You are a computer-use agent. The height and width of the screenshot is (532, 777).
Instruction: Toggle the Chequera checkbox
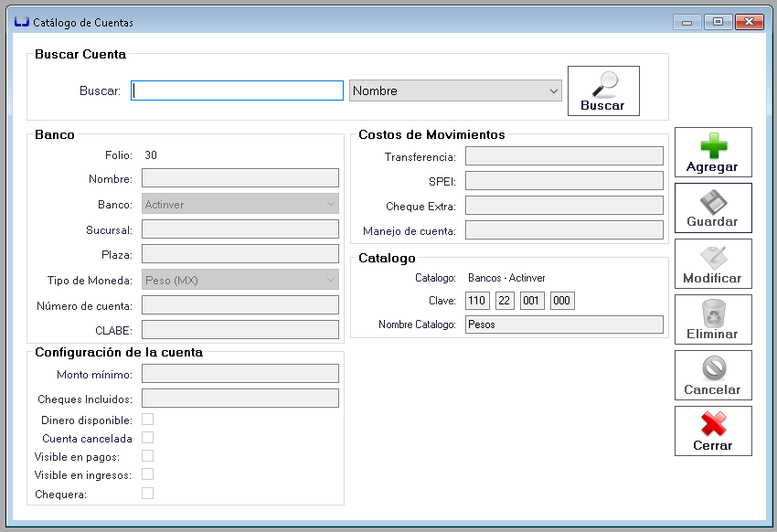coord(148,494)
